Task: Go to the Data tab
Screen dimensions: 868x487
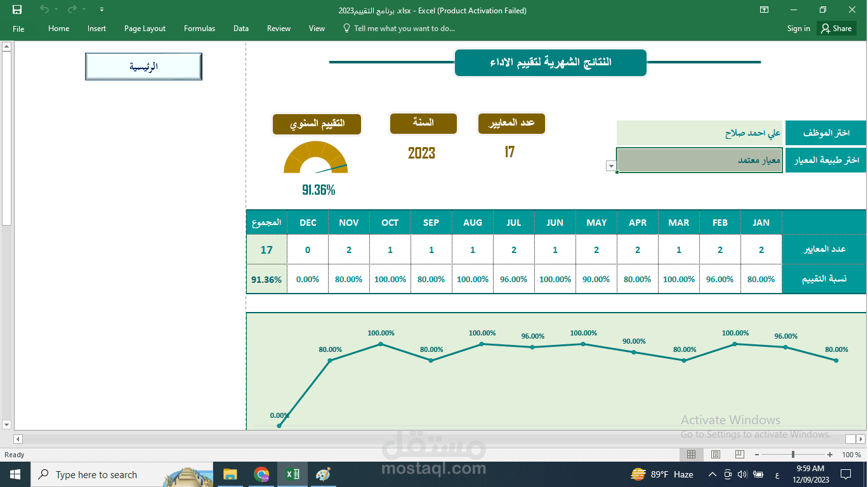Action: (241, 29)
